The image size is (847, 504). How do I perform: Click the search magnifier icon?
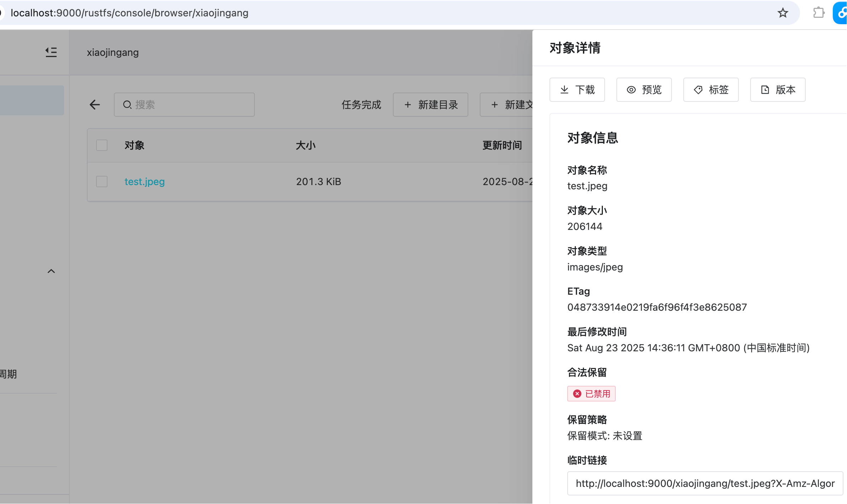click(x=127, y=105)
